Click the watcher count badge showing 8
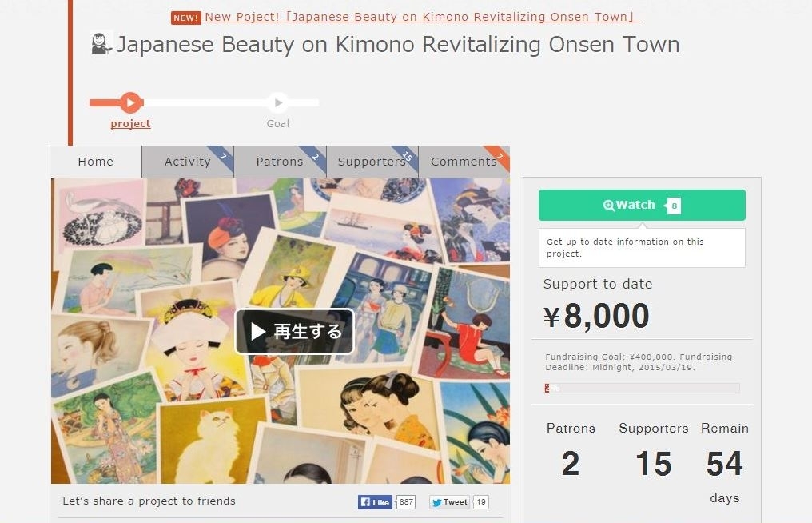Image resolution: width=812 pixels, height=523 pixels. (674, 206)
